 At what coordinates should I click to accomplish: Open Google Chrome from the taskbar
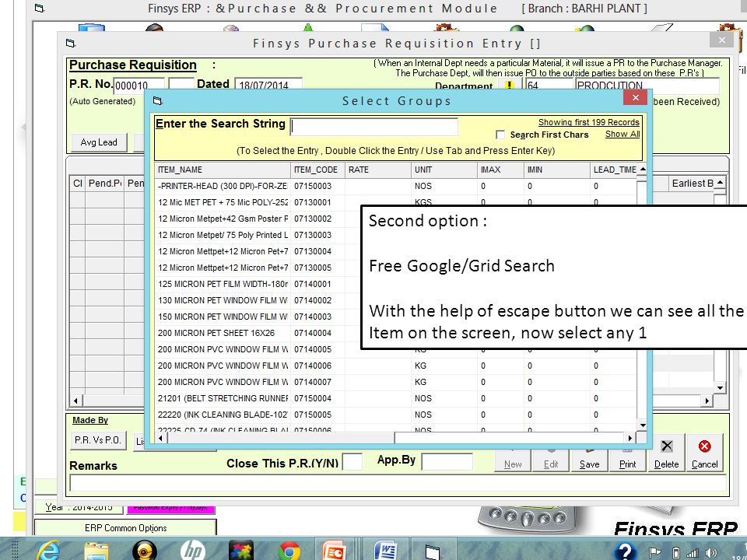[289, 551]
